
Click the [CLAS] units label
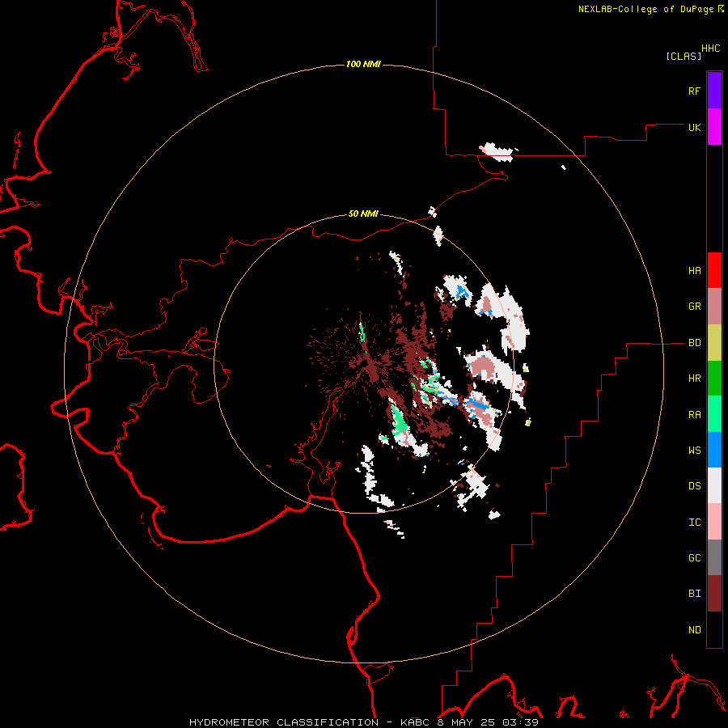click(x=684, y=56)
